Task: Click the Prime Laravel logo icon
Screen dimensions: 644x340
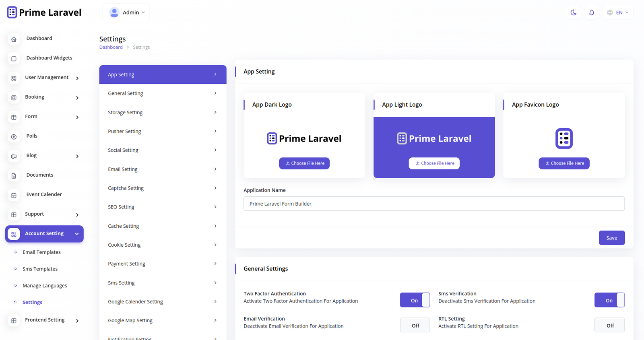Action: click(12, 12)
